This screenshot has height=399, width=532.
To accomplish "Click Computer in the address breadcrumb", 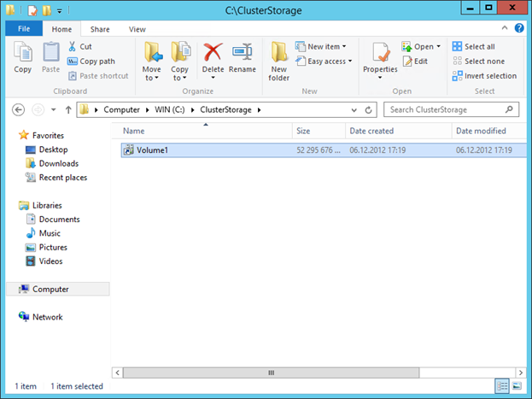I will point(121,110).
